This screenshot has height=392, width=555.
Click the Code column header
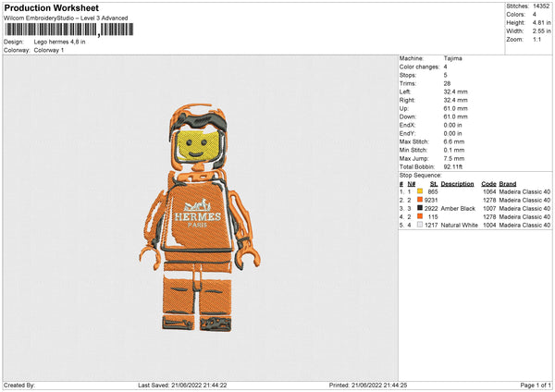click(488, 183)
